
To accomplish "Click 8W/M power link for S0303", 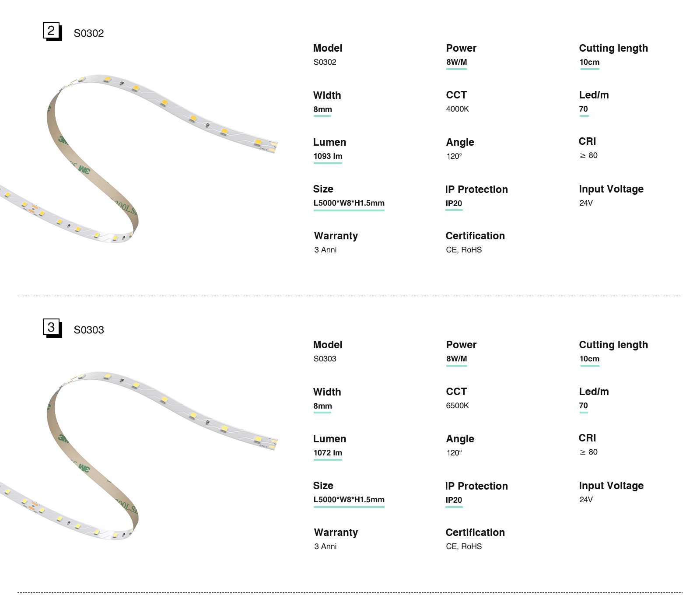I will click(456, 359).
